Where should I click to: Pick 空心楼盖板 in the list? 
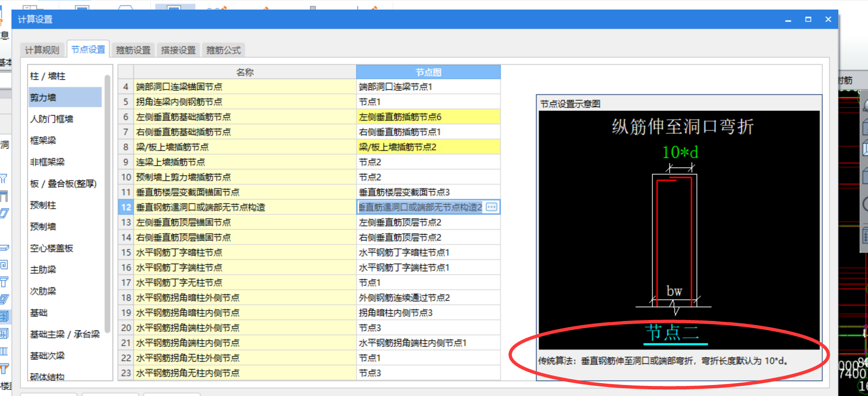coord(65,248)
